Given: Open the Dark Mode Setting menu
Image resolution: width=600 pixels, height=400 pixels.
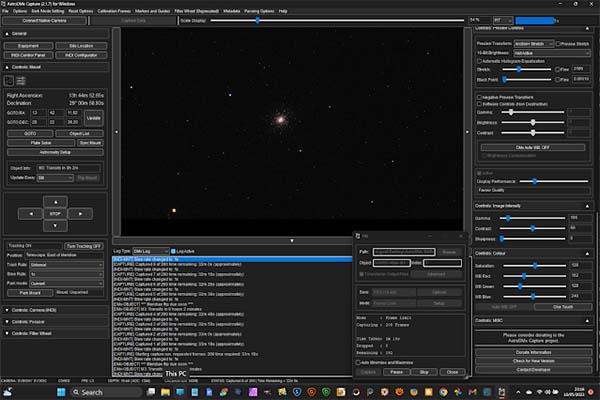Looking at the screenshot, I should point(48,10).
